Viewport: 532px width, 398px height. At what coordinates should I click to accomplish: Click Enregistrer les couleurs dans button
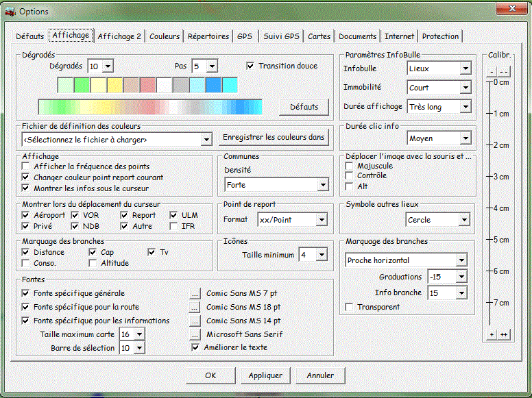(274, 137)
